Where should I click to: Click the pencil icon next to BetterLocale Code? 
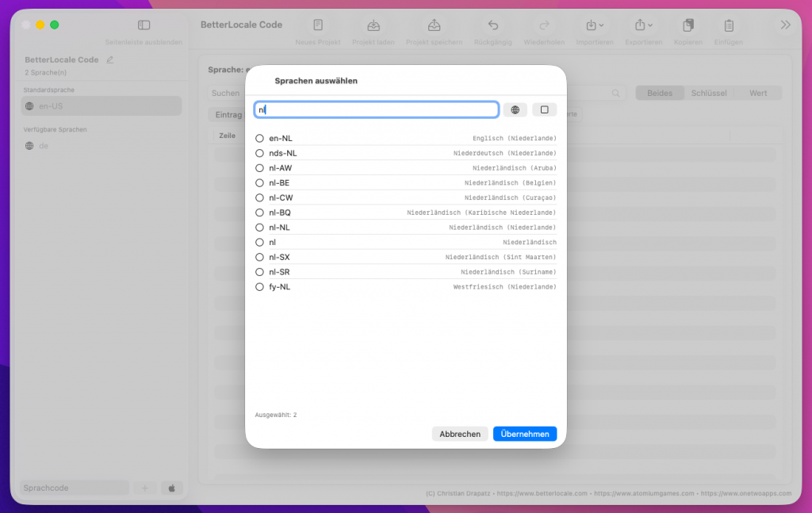[110, 59]
